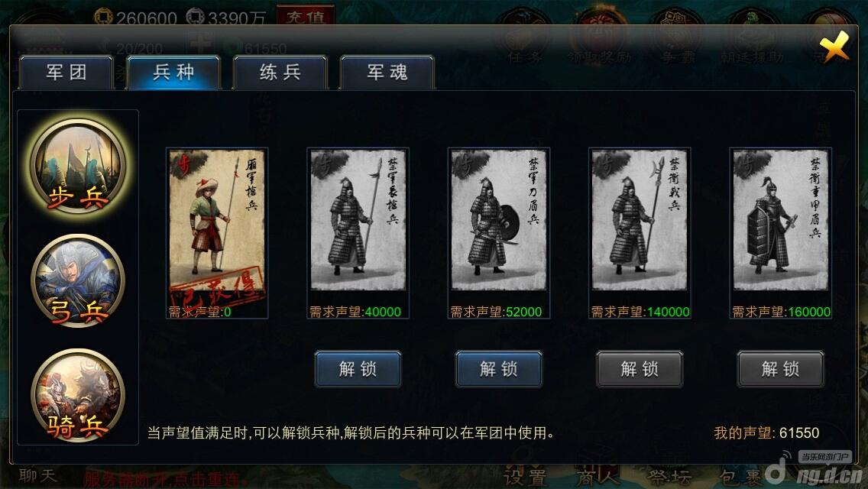Select the halberd soldier card requiring 140000
868x489 pixels.
pos(640,232)
